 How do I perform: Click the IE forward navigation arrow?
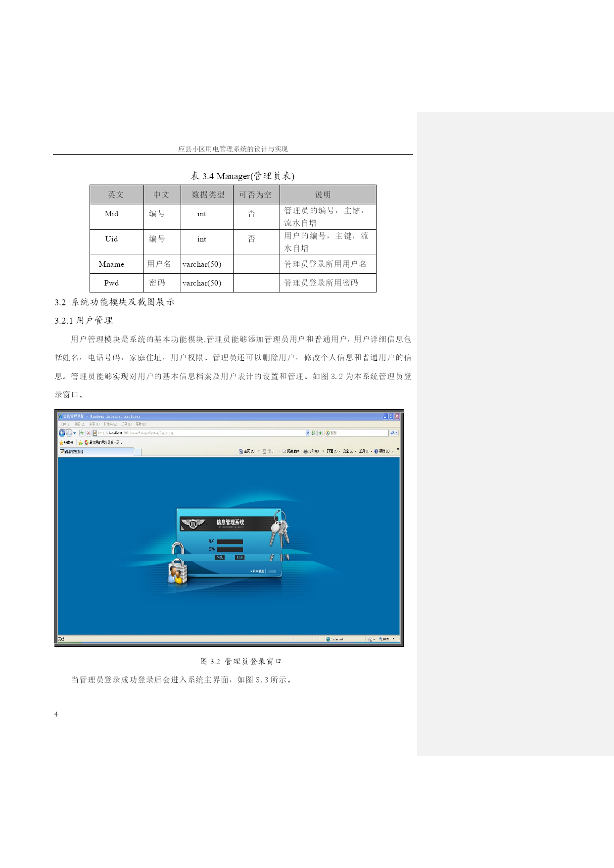69,433
